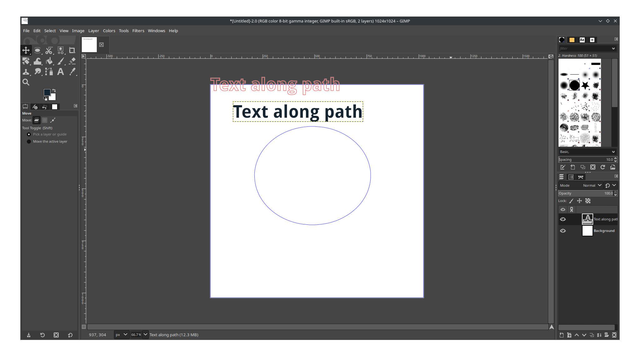Viewport: 640px width, 364px height.
Task: Select the Text tool in toolbox
Action: pos(61,72)
